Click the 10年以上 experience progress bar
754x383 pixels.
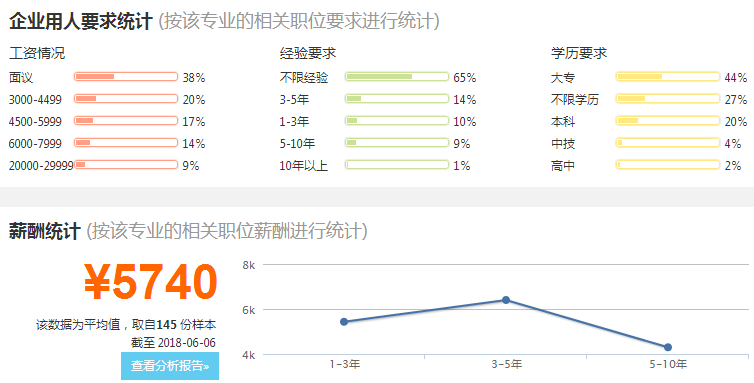(397, 165)
